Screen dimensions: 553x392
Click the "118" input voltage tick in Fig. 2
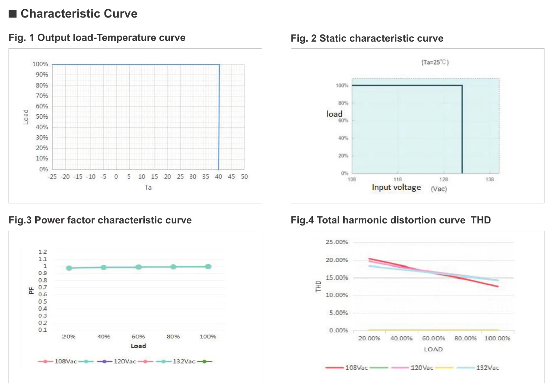click(x=398, y=179)
